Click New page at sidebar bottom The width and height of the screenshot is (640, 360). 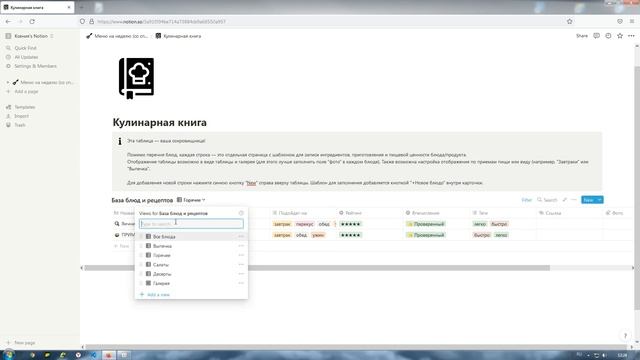[x=24, y=343]
